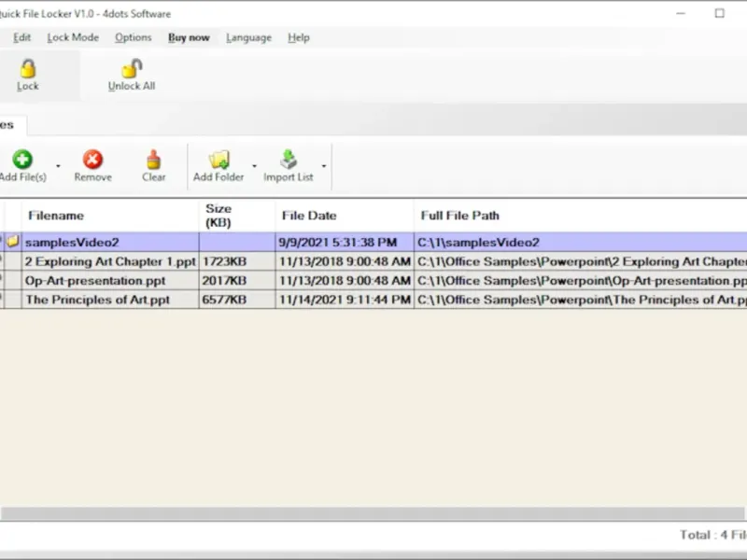Image resolution: width=747 pixels, height=560 pixels.
Task: Open the Edit menu
Action: click(21, 37)
